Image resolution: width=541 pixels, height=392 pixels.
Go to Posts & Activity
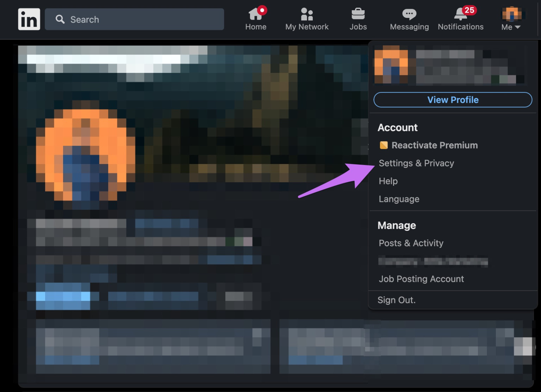(411, 243)
